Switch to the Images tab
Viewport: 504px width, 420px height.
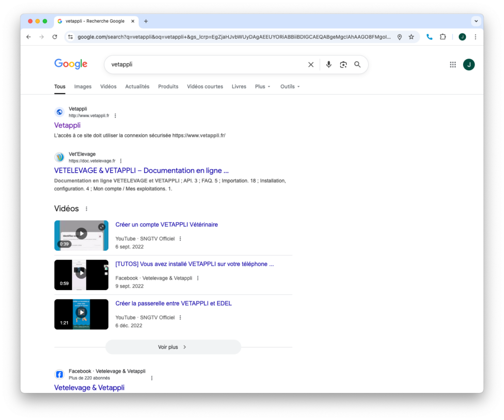click(x=83, y=87)
